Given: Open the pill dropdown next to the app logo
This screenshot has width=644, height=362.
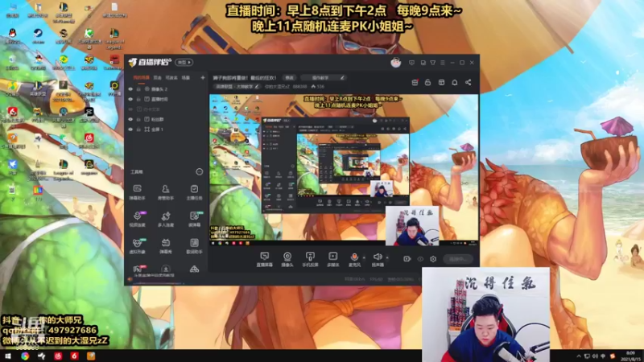Looking at the screenshot, I should coord(184,63).
